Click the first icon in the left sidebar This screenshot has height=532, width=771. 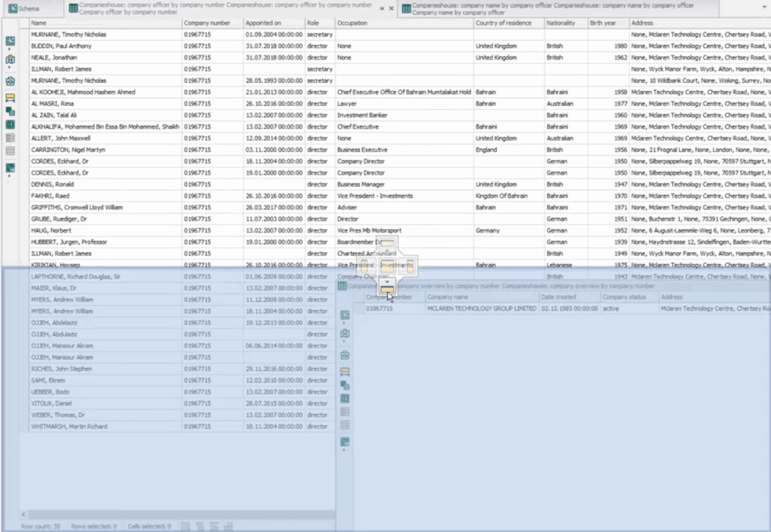tap(10, 41)
